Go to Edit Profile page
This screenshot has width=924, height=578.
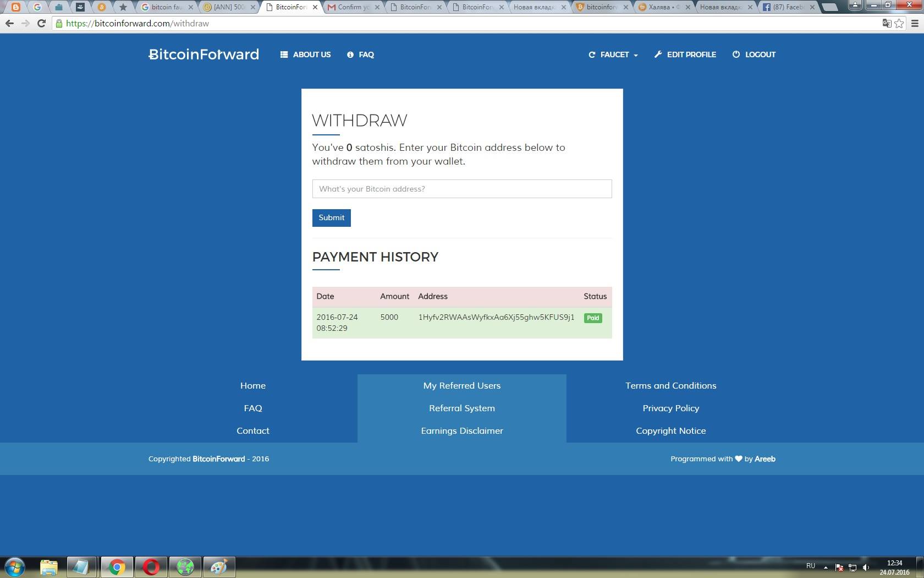685,54
